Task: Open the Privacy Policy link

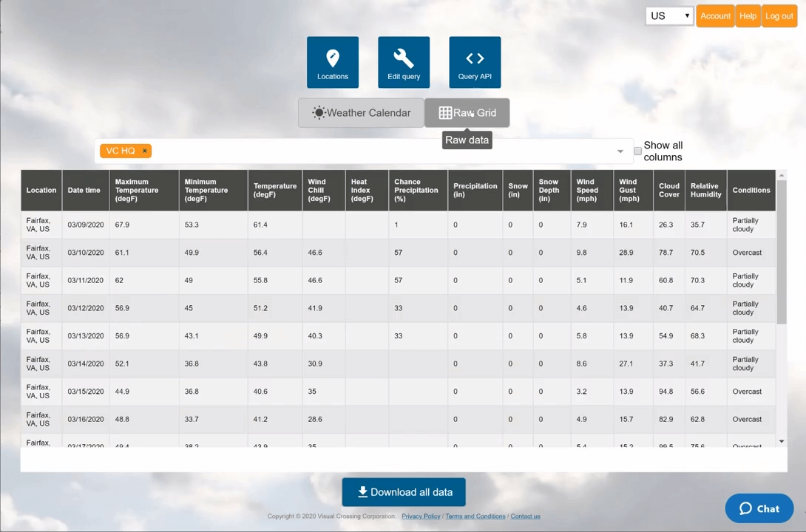Action: click(421, 516)
